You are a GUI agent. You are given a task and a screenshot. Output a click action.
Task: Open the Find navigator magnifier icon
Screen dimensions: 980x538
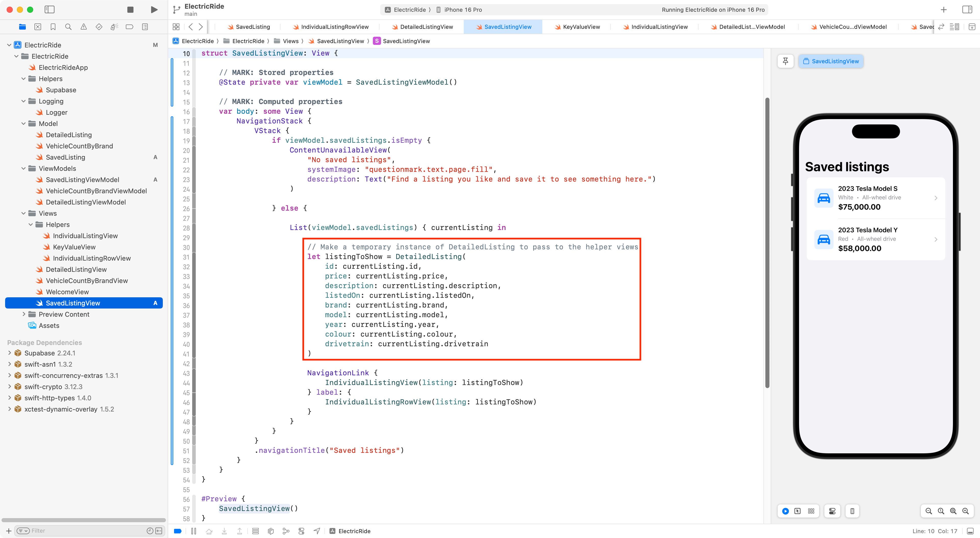click(x=68, y=27)
